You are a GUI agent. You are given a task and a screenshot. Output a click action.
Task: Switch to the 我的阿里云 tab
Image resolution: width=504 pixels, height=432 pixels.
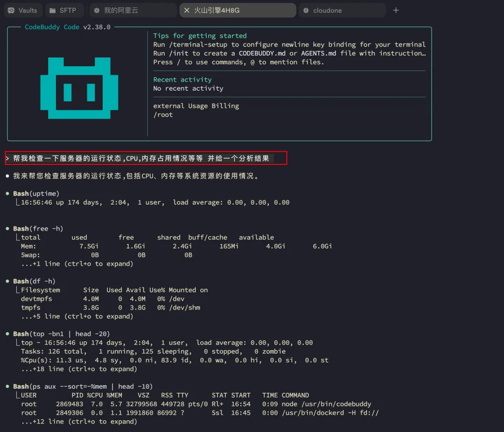(x=121, y=10)
